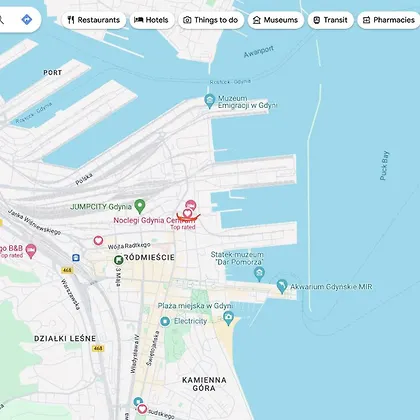Click the blue train station transit icon
The height and width of the screenshot is (420, 420).
[x=76, y=258]
